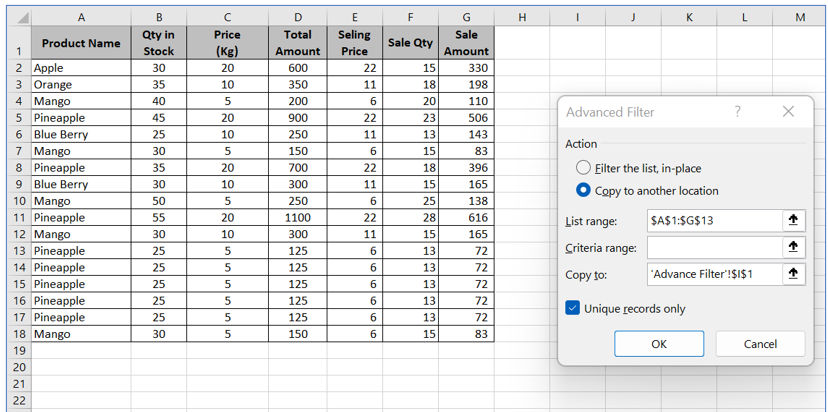Click the List range collapse-dialog arrow icon
Image resolution: width=828 pixels, height=412 pixels.
[793, 220]
